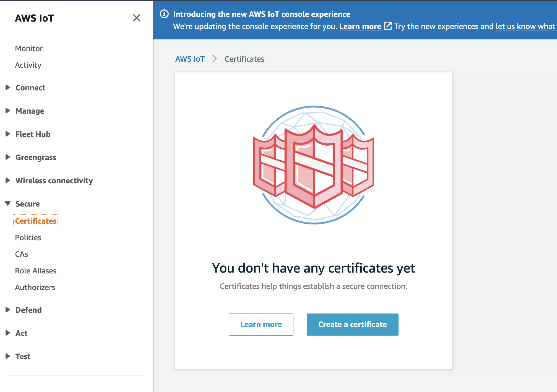Open CAs under Secure
Screen dimensions: 557x392
click(21, 254)
